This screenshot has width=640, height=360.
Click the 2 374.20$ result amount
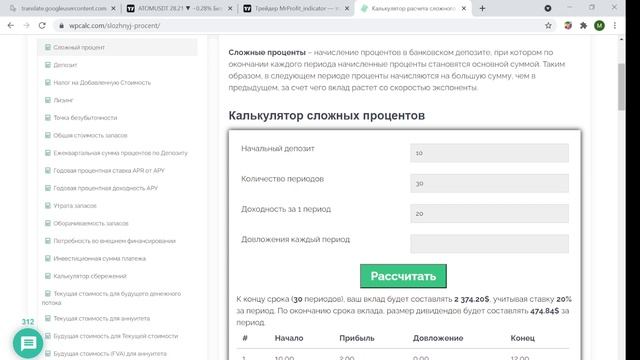tap(471, 299)
